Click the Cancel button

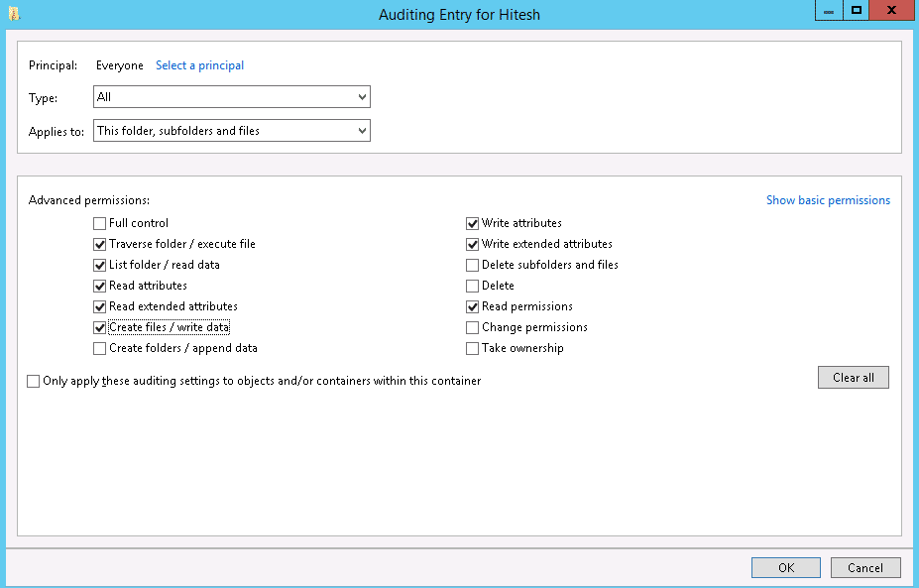click(x=865, y=567)
